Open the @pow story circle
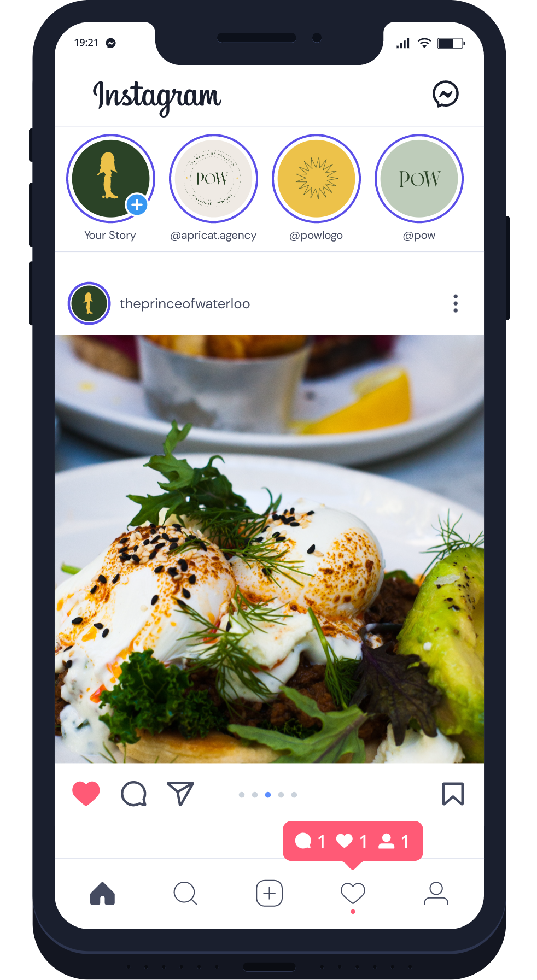 pos(419,178)
